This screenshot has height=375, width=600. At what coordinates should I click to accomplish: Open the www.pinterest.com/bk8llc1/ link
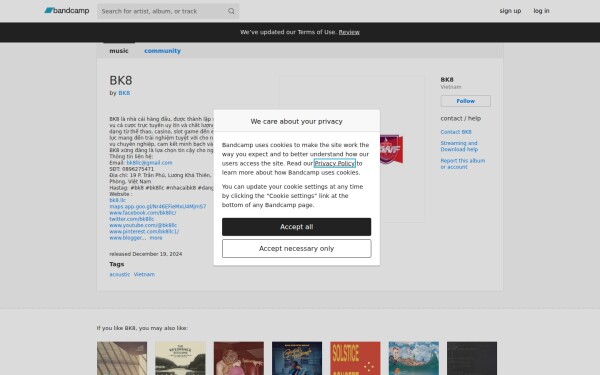pos(144,232)
